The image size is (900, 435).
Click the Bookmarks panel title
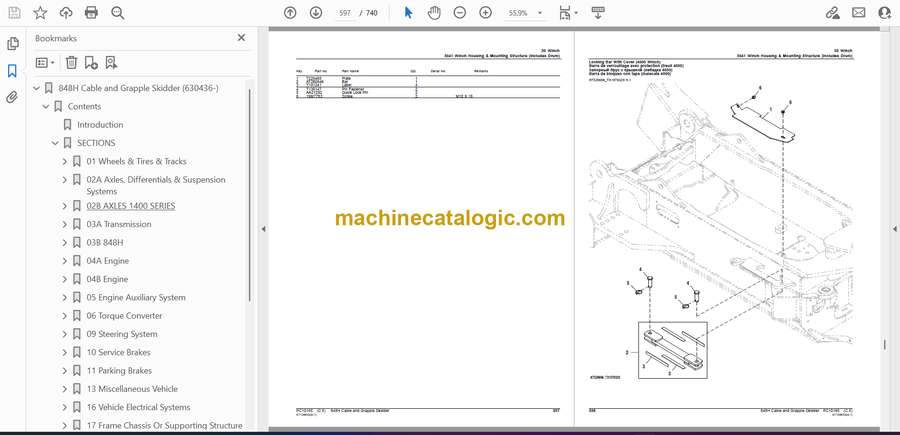click(x=56, y=38)
